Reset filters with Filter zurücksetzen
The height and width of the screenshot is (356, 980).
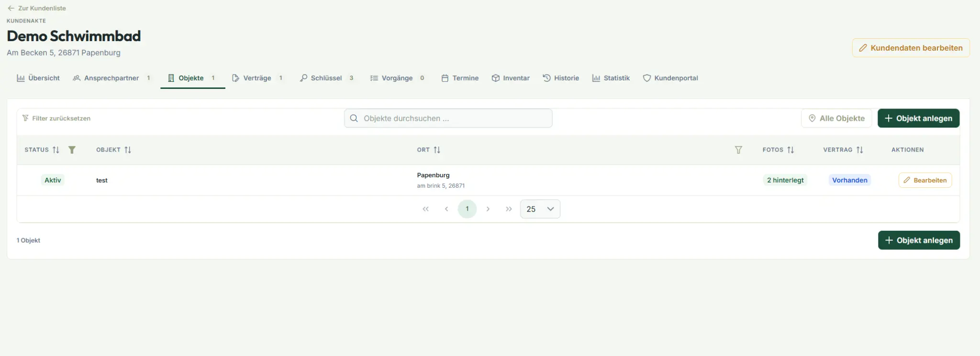point(56,119)
